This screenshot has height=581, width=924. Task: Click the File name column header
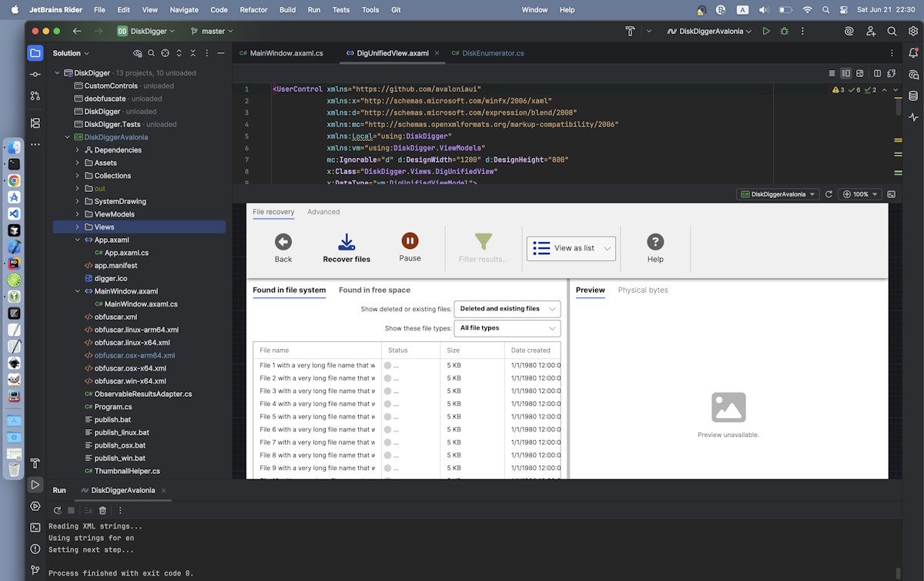pos(317,351)
